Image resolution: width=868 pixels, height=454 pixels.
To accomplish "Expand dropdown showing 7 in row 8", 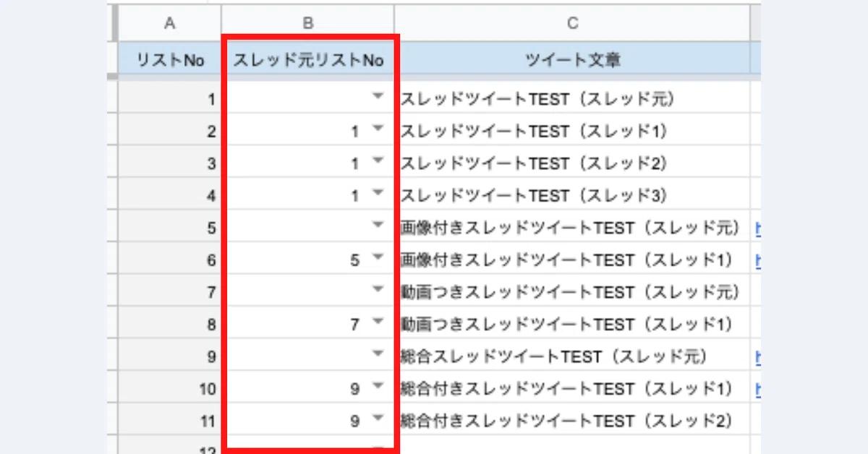I will coord(377,322).
